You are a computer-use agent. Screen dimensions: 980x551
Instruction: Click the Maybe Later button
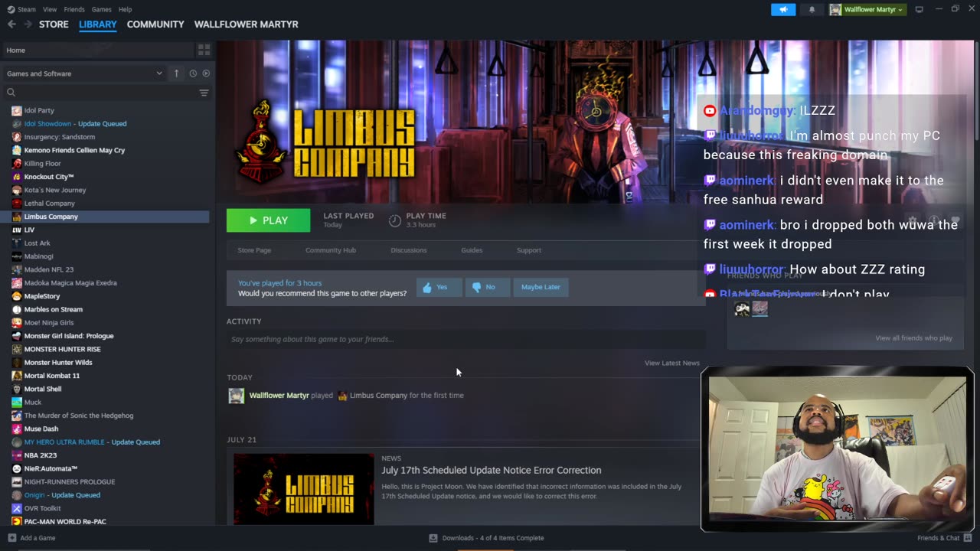tap(541, 287)
